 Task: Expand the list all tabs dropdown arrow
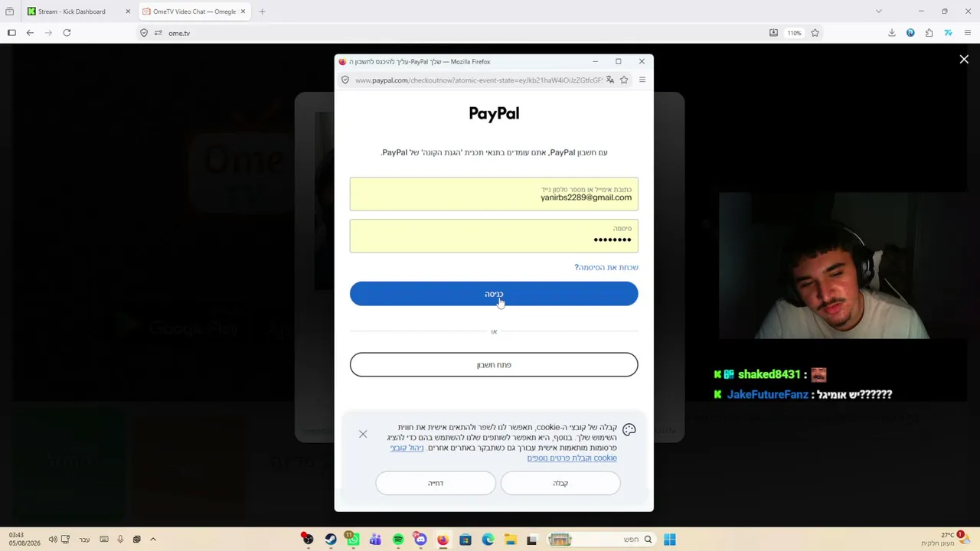point(879,11)
